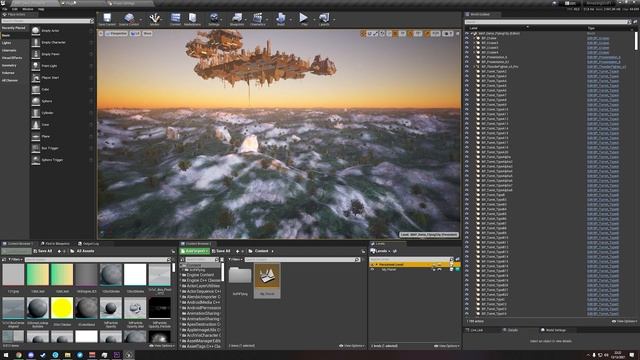Open Blueprints dropdown arrow

coord(246,19)
